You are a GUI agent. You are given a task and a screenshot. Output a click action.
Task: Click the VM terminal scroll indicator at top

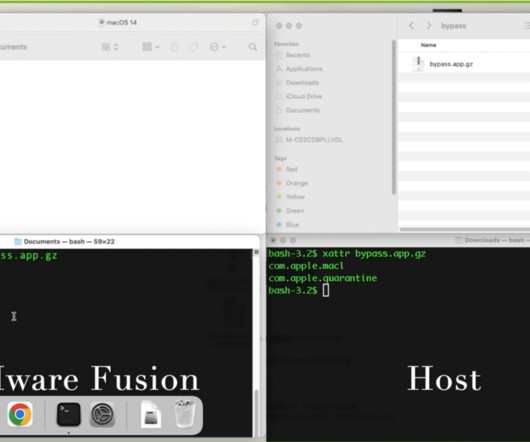coord(256,252)
